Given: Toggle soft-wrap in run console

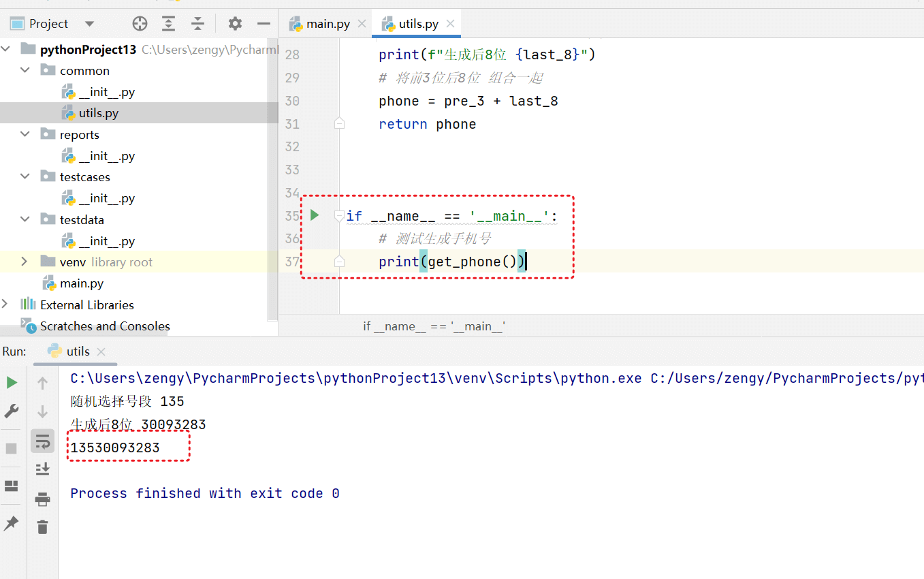Looking at the screenshot, I should click(42, 441).
